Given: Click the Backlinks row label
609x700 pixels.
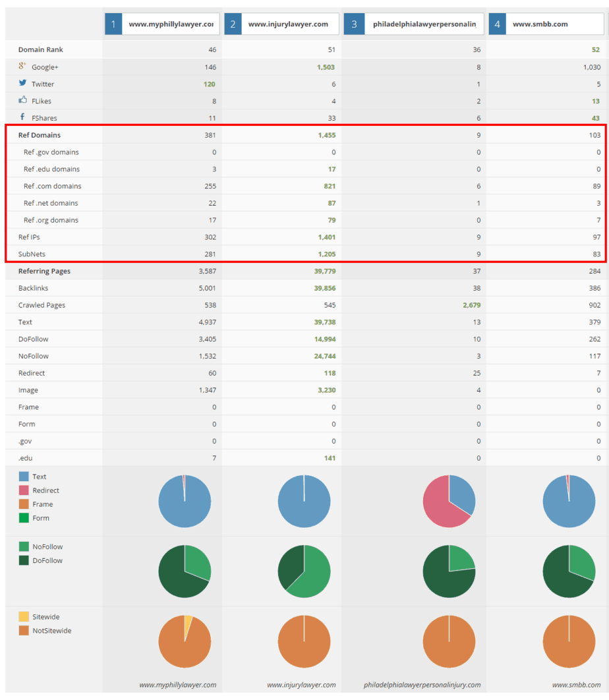Looking at the screenshot, I should [33, 288].
